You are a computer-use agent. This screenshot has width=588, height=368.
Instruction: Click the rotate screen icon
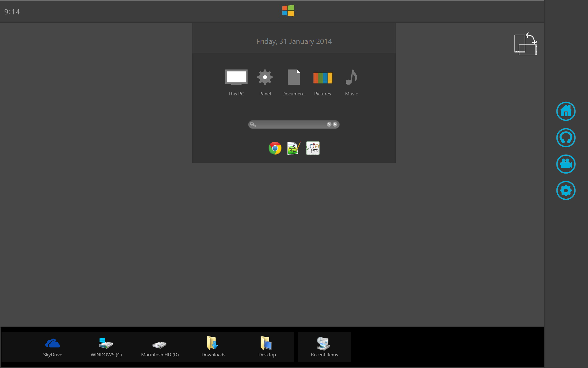[x=526, y=44]
